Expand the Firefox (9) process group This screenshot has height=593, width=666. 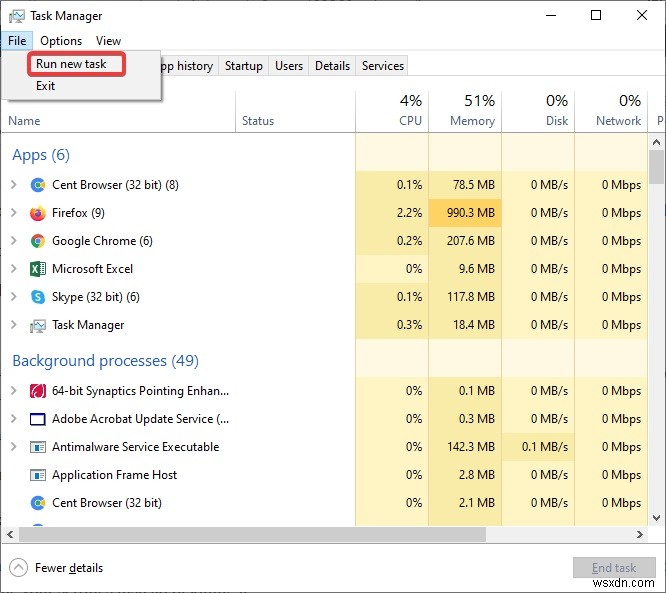[14, 212]
